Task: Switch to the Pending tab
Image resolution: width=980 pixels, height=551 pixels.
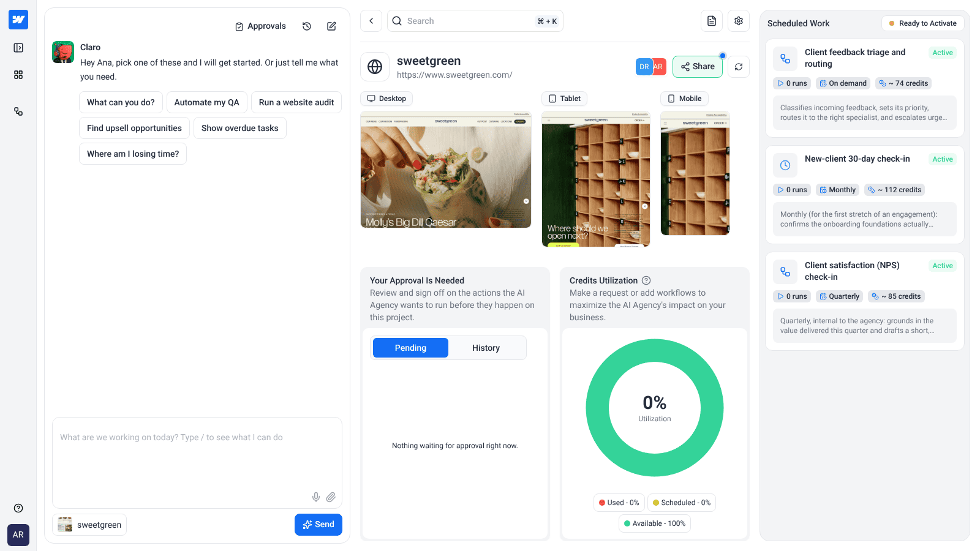Action: click(410, 348)
